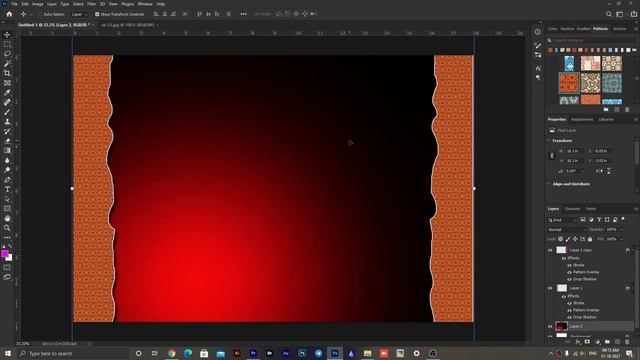
Task: Click the Search Patterns input field
Action: click(x=592, y=40)
